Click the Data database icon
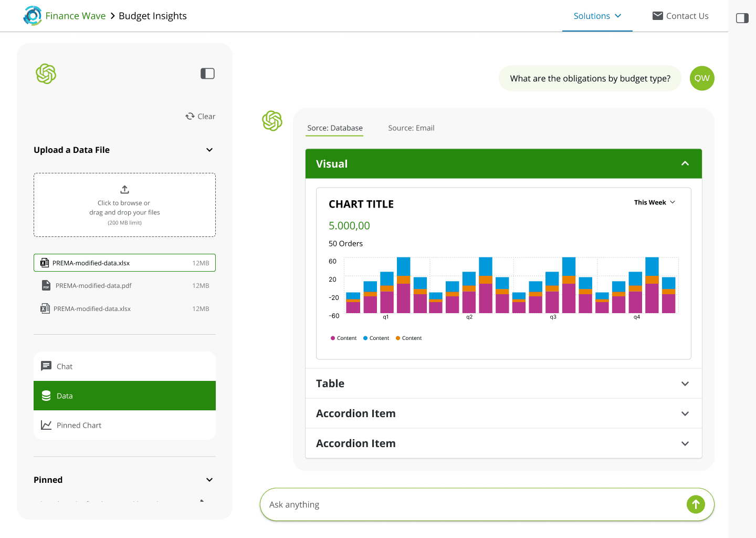Image resolution: width=756 pixels, height=538 pixels. point(46,396)
